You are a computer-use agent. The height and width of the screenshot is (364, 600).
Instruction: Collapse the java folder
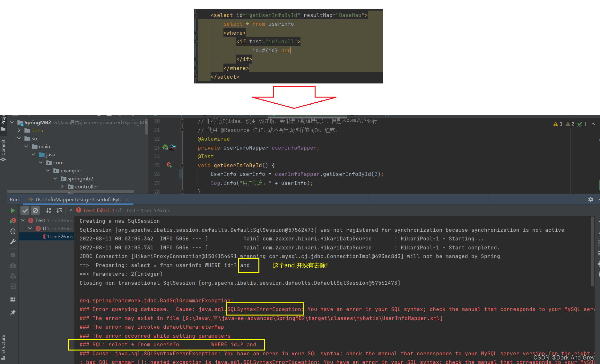[x=33, y=154]
